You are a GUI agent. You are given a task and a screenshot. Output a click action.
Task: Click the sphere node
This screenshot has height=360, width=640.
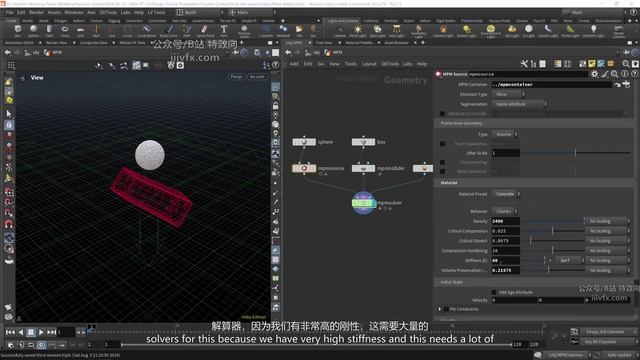(x=304, y=142)
